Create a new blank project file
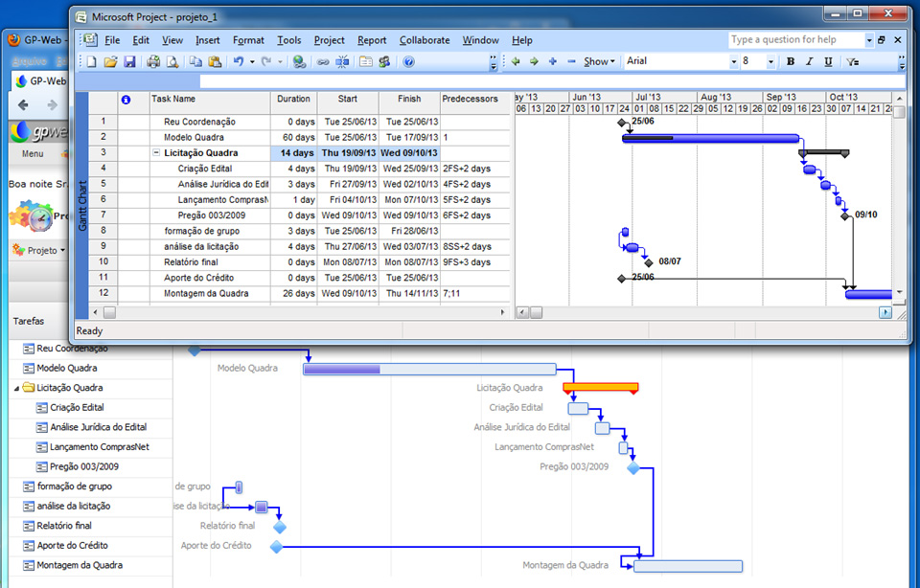Screen dimensions: 920x588 pos(92,61)
